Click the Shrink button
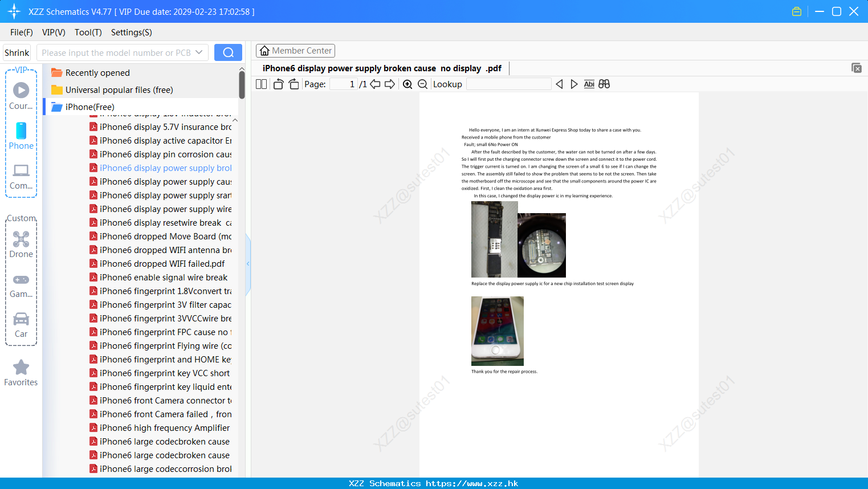This screenshot has width=868, height=489. (17, 52)
